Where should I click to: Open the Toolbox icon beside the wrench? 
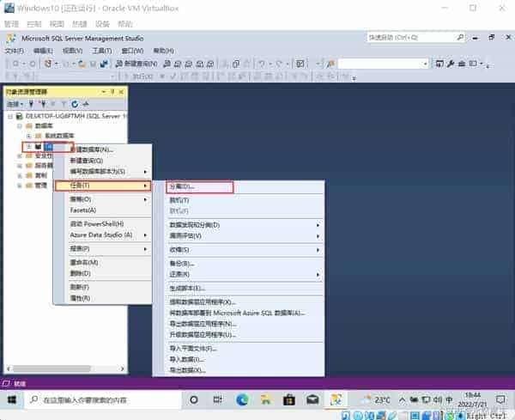coord(462,64)
